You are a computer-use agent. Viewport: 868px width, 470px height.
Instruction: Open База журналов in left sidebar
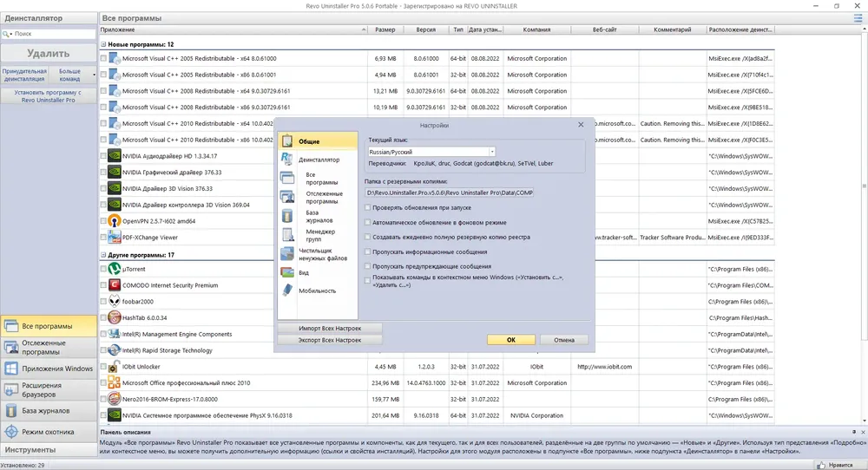click(49, 411)
